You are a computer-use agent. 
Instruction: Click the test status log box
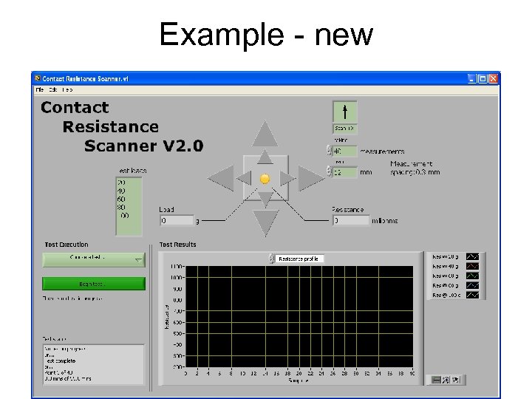pos(94,364)
